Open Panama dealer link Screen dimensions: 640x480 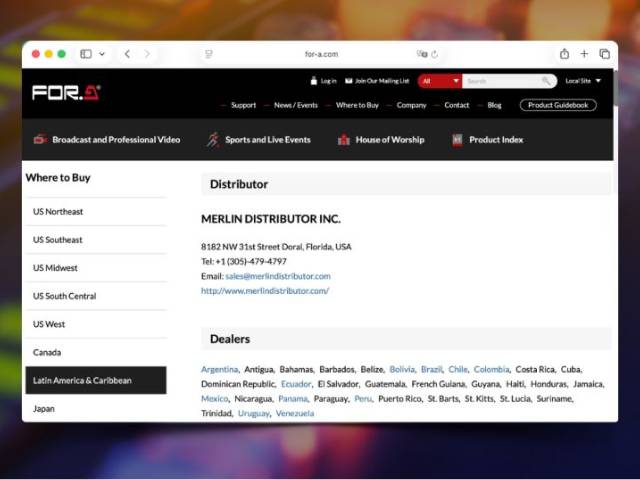[293, 399]
